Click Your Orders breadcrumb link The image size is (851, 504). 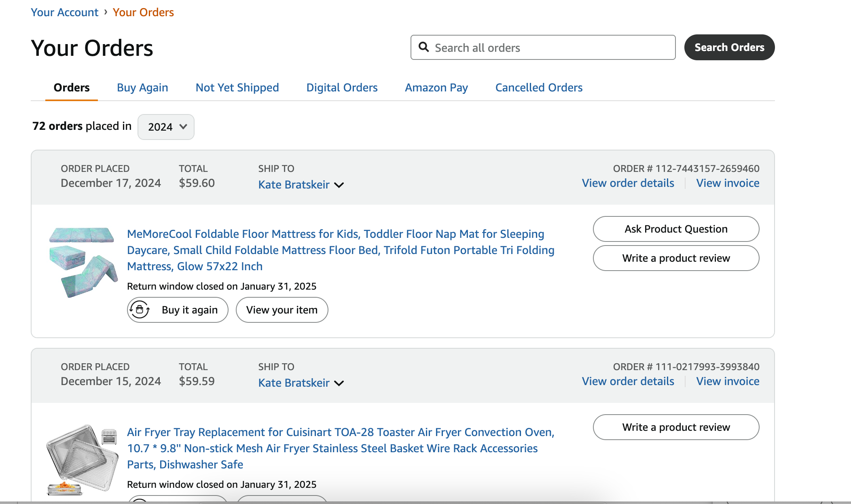pos(143,12)
